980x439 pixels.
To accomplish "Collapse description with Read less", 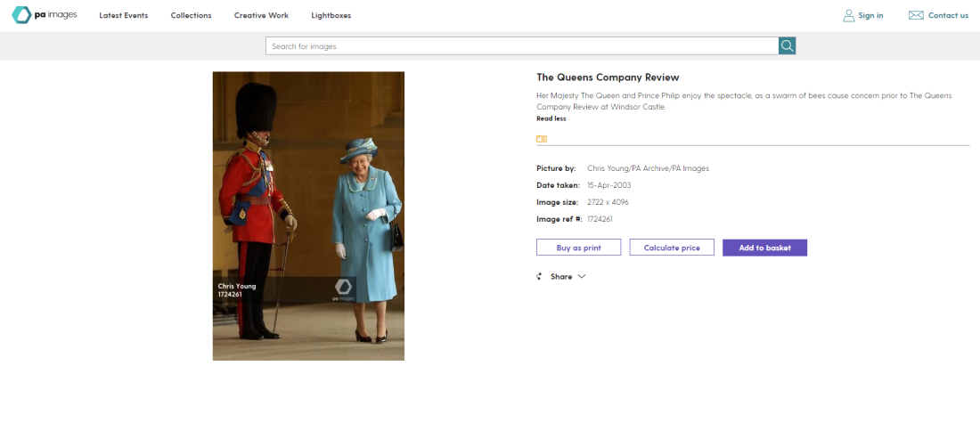I will 551,118.
